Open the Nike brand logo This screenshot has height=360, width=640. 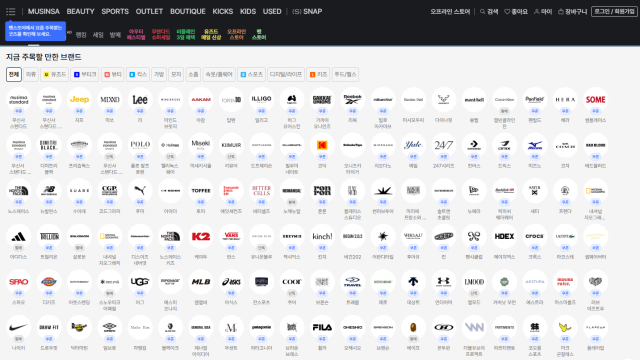click(x=18, y=327)
